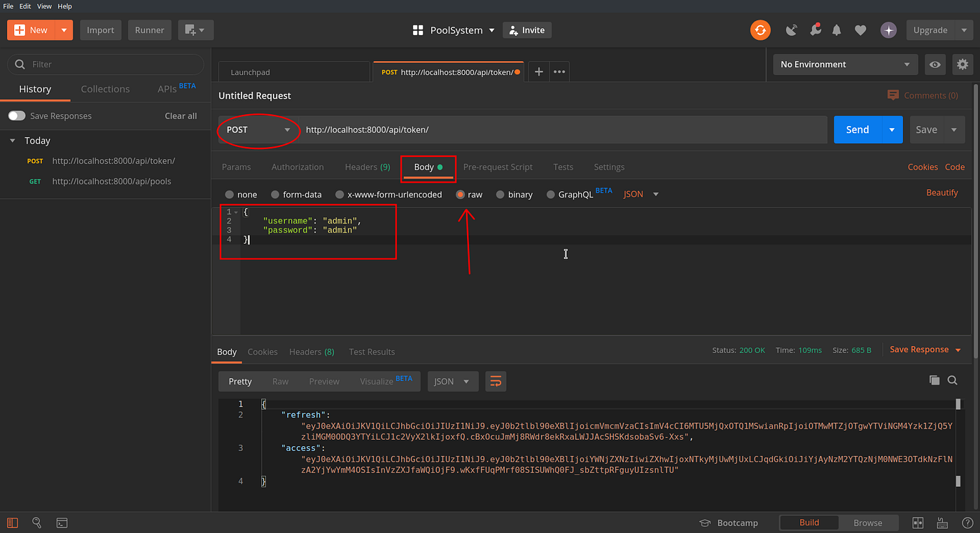Viewport: 980px width, 533px height.
Task: Open the No Environment dropdown
Action: (845, 64)
